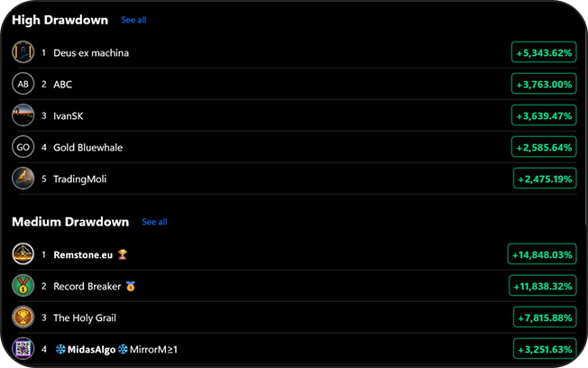Open the Gold Bluewhale signal name

click(87, 147)
